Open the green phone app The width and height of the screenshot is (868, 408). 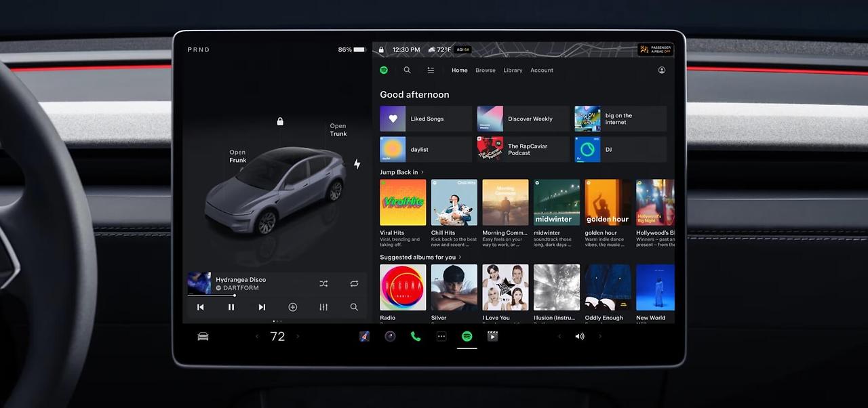pyautogui.click(x=416, y=336)
